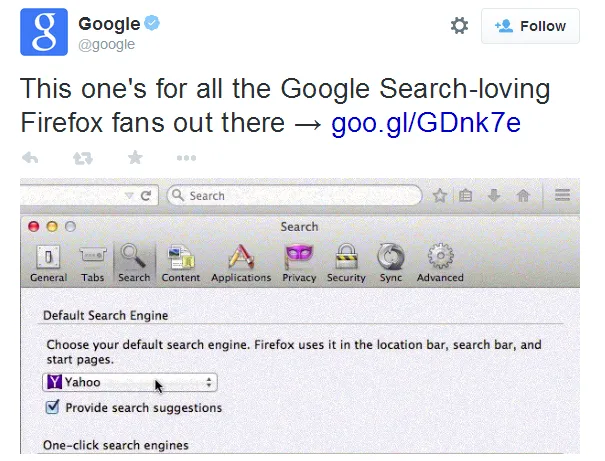Open the Firefox hamburger menu

[562, 196]
